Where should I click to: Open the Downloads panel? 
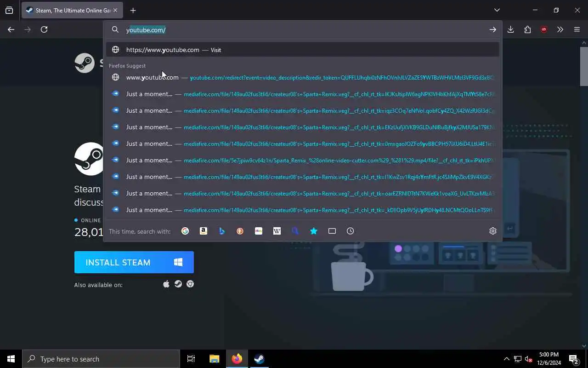pyautogui.click(x=511, y=29)
